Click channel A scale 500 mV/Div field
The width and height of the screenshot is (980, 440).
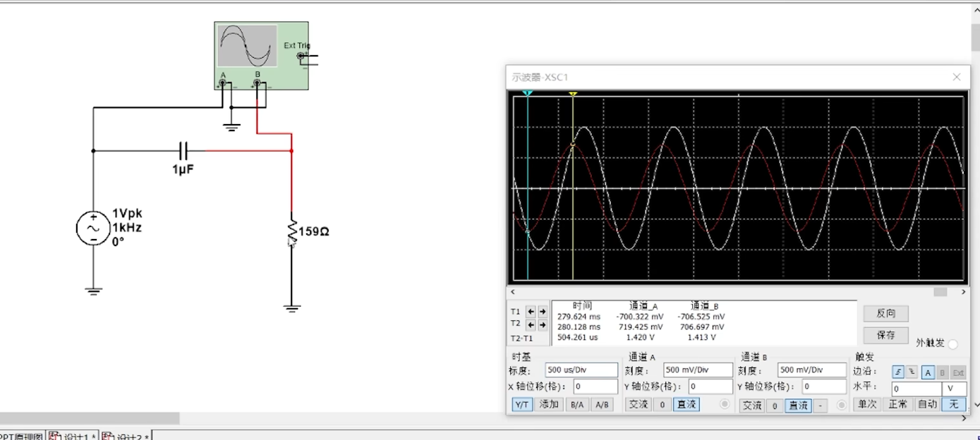tap(698, 370)
